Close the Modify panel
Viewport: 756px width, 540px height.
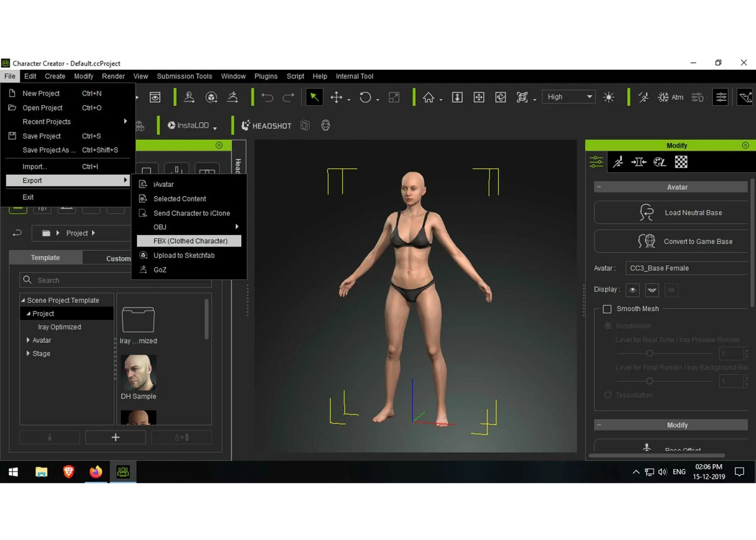(745, 145)
